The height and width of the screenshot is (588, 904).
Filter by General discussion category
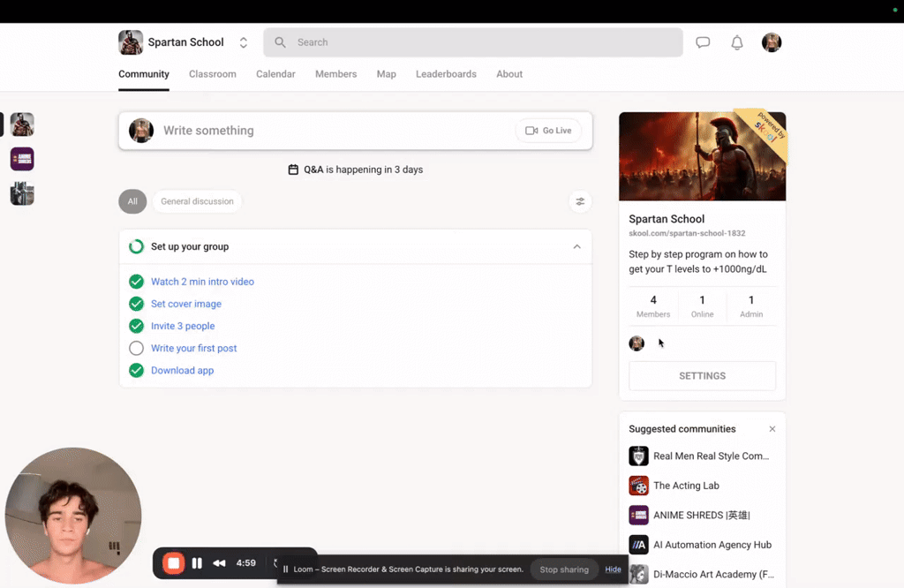[197, 202]
